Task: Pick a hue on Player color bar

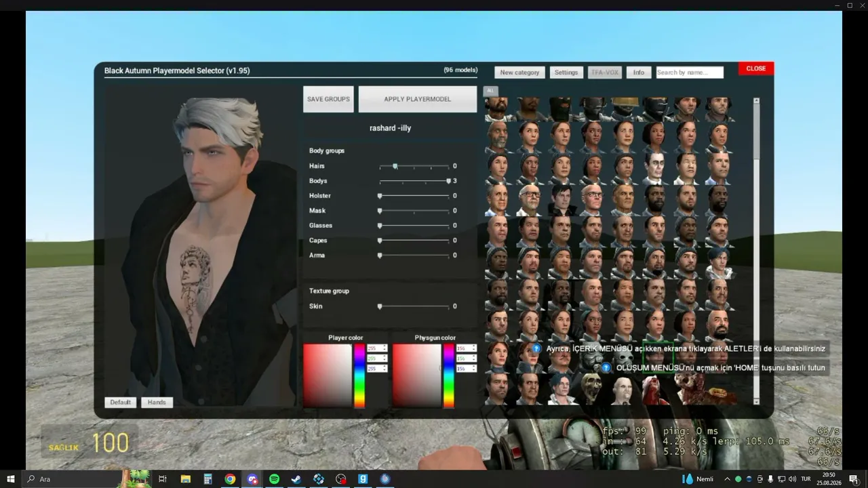Action: [x=359, y=375]
